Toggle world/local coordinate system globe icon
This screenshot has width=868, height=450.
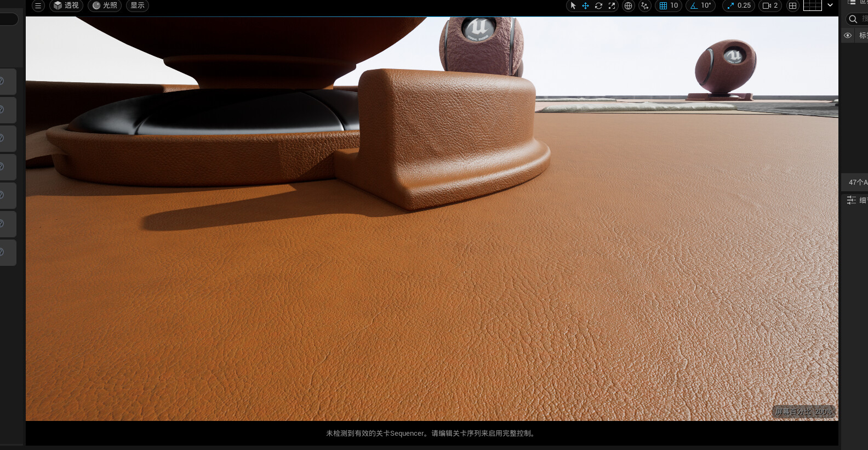pyautogui.click(x=629, y=5)
